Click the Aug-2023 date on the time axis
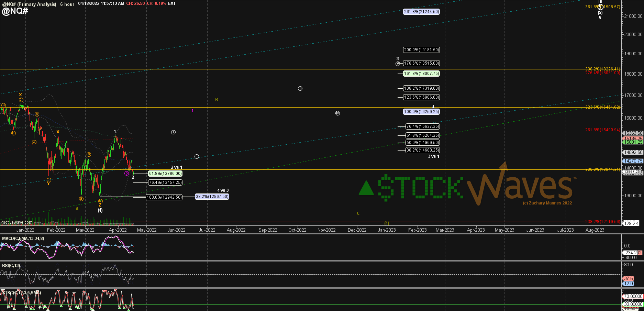The width and height of the screenshot is (644, 311). (595, 230)
